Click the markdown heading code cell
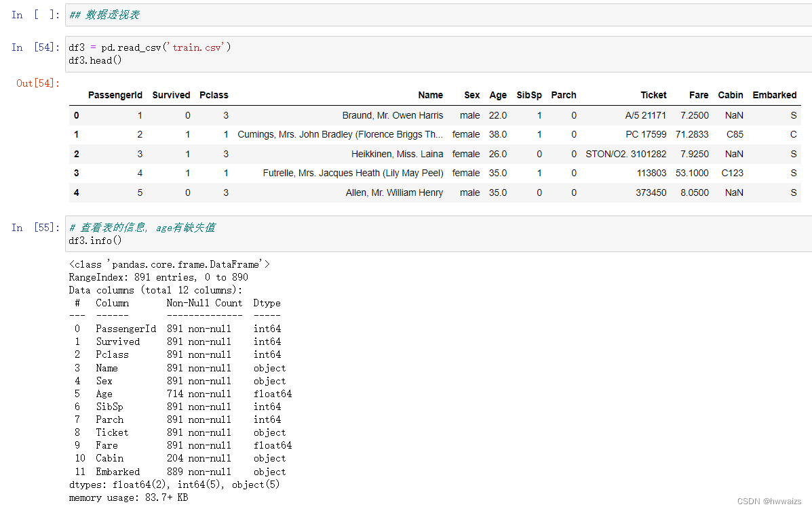 [x=438, y=15]
